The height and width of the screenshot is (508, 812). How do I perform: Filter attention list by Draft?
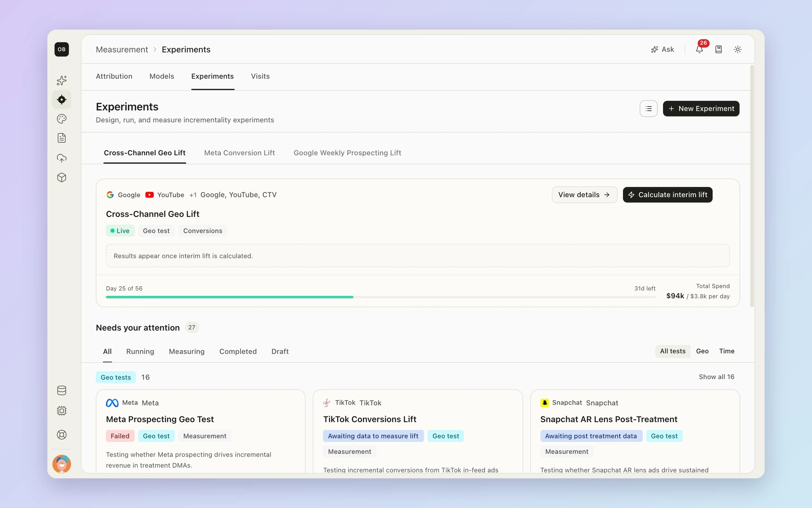click(x=280, y=351)
